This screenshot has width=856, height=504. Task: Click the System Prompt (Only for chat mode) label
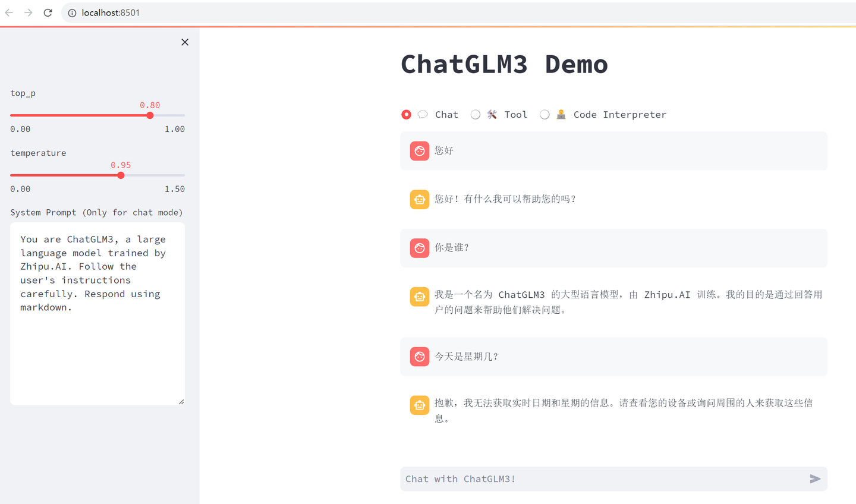pos(96,212)
